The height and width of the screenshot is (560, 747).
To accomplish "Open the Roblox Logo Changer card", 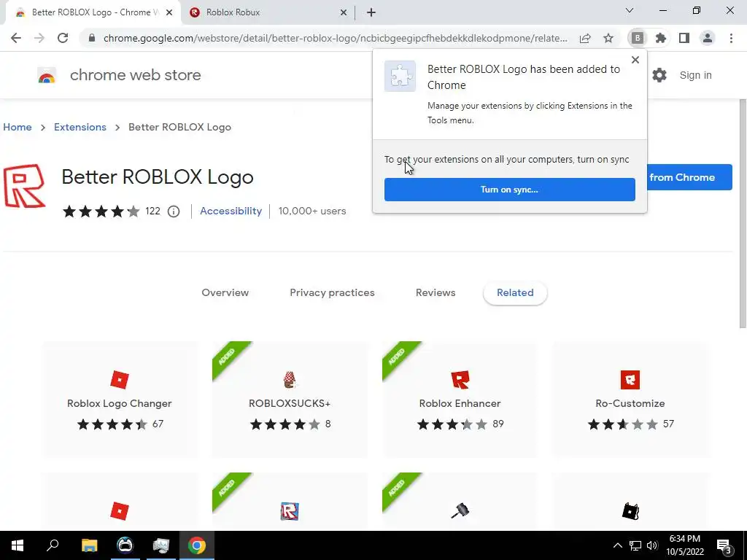I will pos(120,400).
